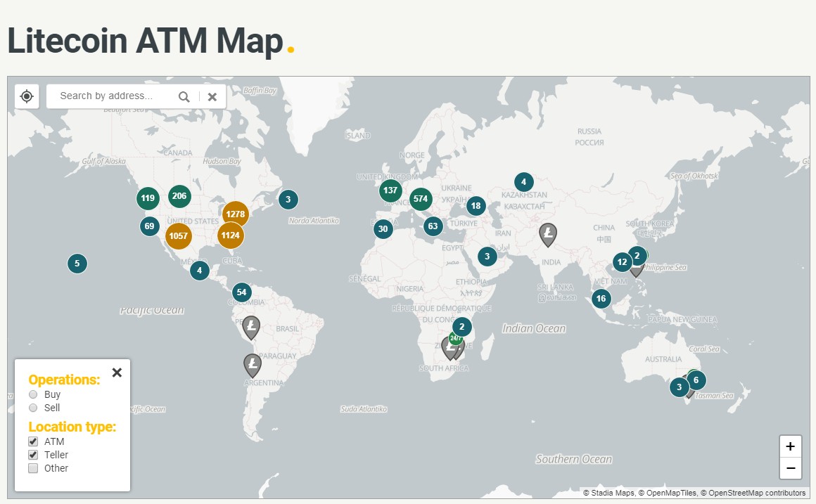
Task: Open the 119 ATM cluster
Action: click(148, 198)
